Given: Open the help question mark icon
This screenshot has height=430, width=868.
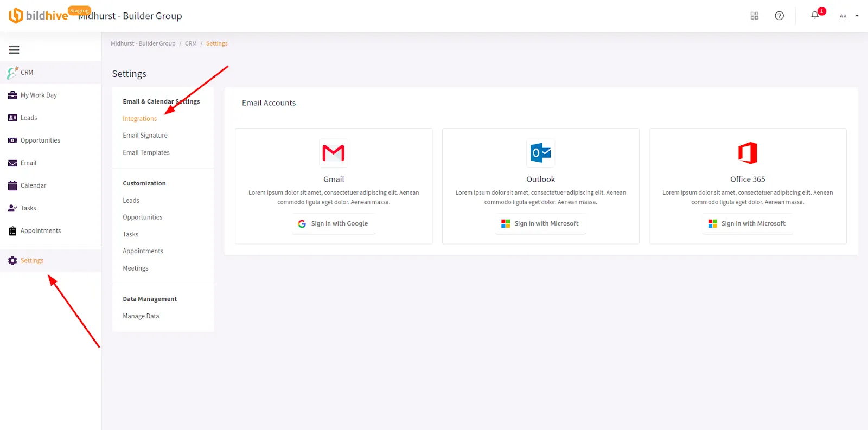Looking at the screenshot, I should click(779, 16).
